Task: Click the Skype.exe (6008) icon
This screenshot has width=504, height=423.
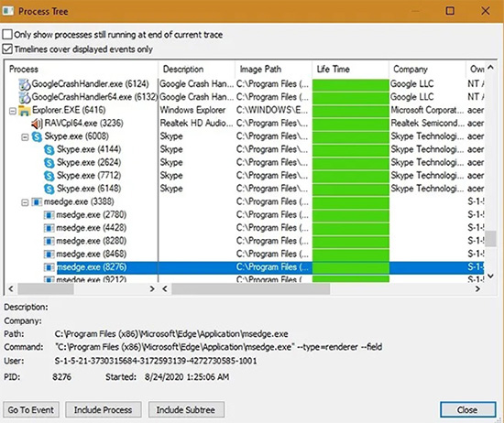Action: point(37,136)
